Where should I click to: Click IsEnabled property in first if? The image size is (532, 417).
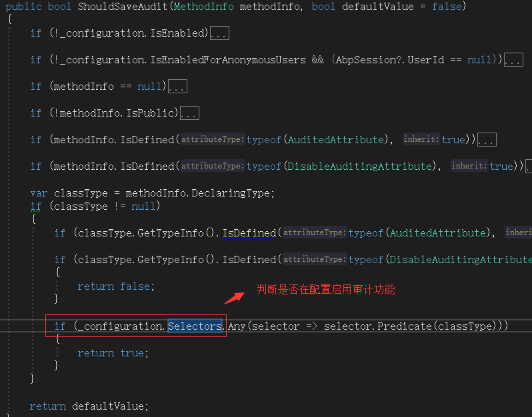177,33
